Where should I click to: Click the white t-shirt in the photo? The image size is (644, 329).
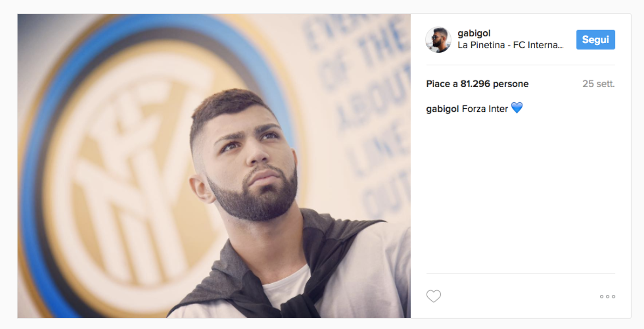[288, 285]
